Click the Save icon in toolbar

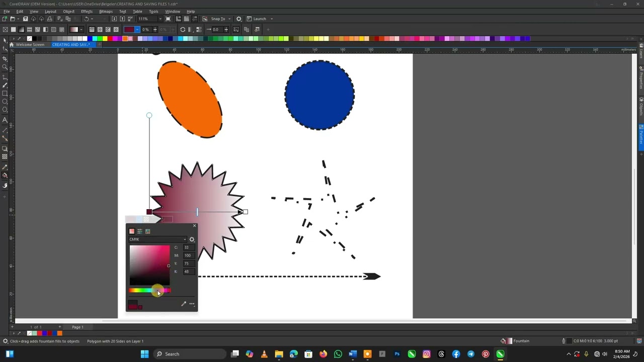coord(25,19)
